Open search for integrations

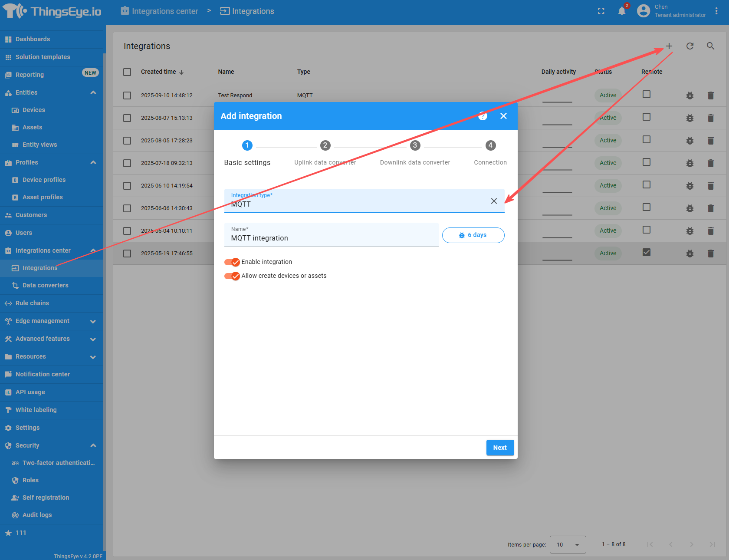(710, 46)
